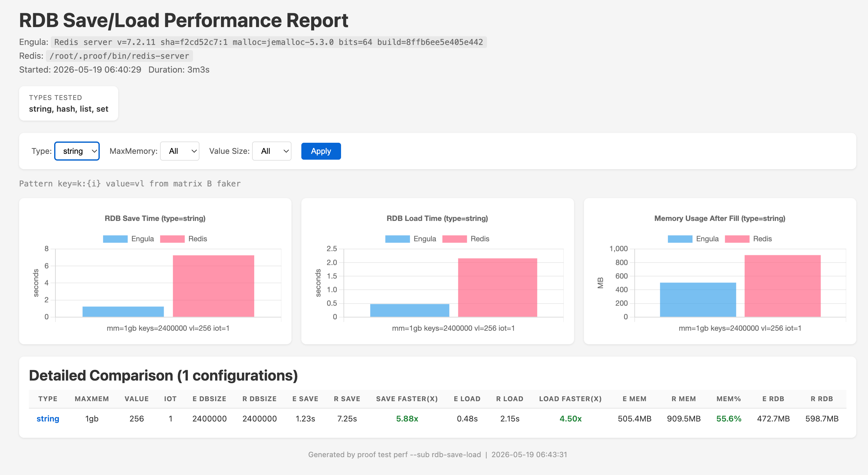The height and width of the screenshot is (475, 868).
Task: Click the E SAVE column header
Action: click(x=305, y=399)
